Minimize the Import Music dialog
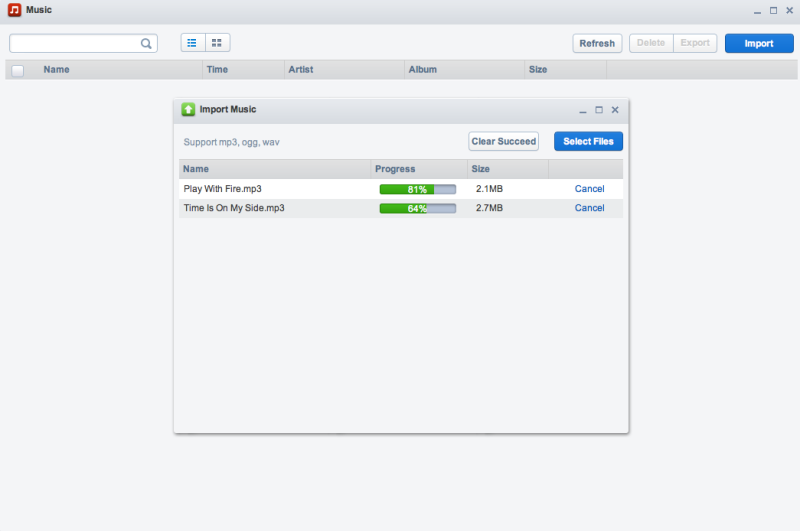800x531 pixels. tap(583, 110)
